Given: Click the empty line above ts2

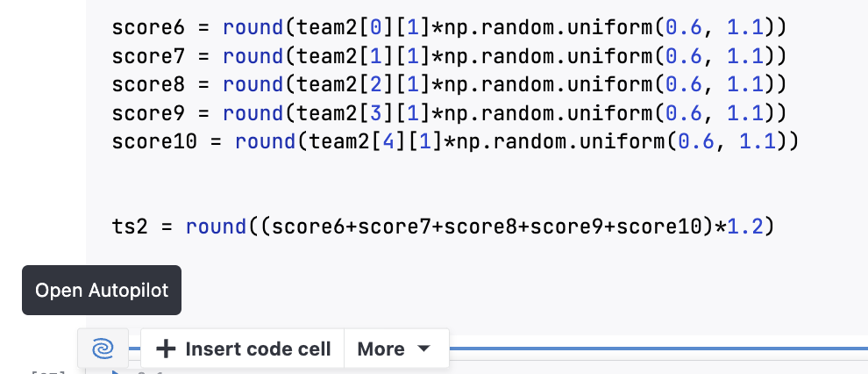Looking at the screenshot, I should pyautogui.click(x=438, y=183).
